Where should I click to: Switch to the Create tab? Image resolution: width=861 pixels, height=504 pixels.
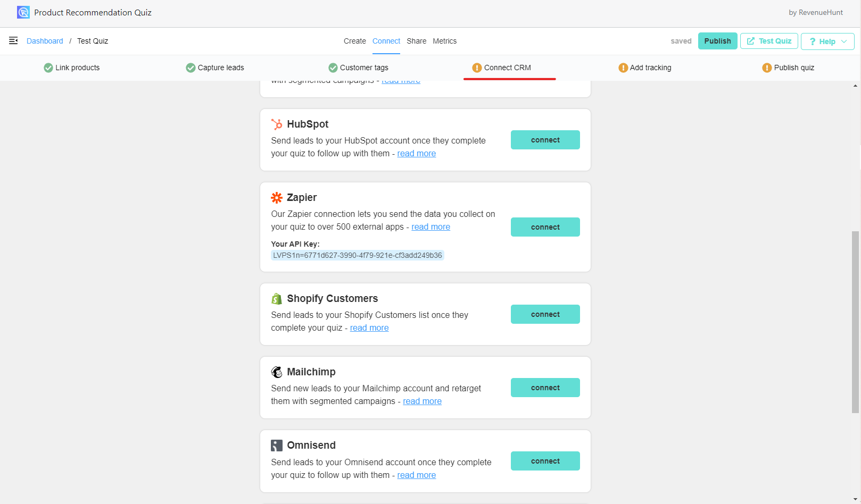355,41
